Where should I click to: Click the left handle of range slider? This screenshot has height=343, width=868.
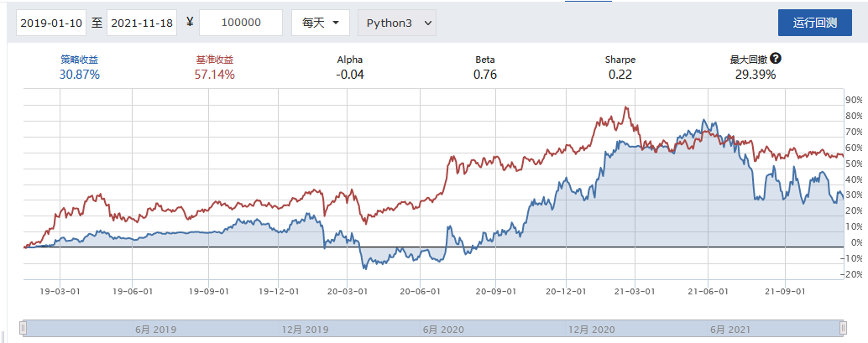click(25, 327)
